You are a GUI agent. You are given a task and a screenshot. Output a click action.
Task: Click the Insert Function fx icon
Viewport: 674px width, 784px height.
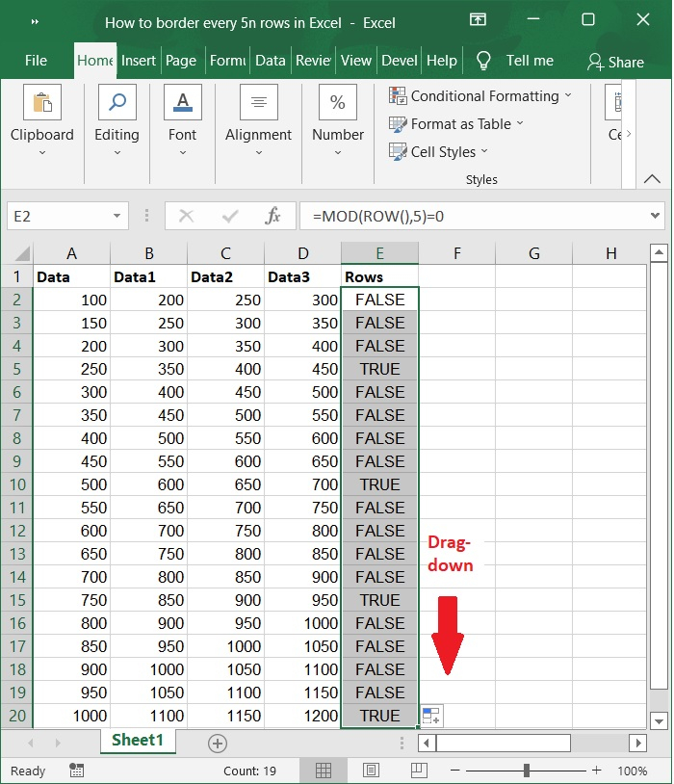tap(272, 217)
